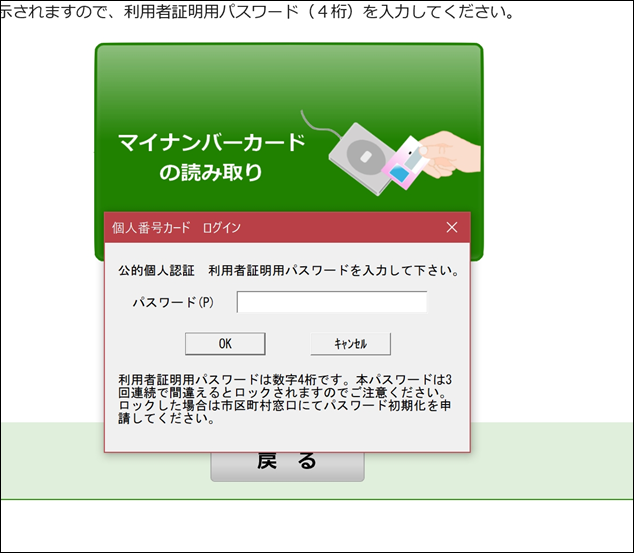Click the lockout warning text in the dialog
The image size is (634, 553).
pos(285,399)
